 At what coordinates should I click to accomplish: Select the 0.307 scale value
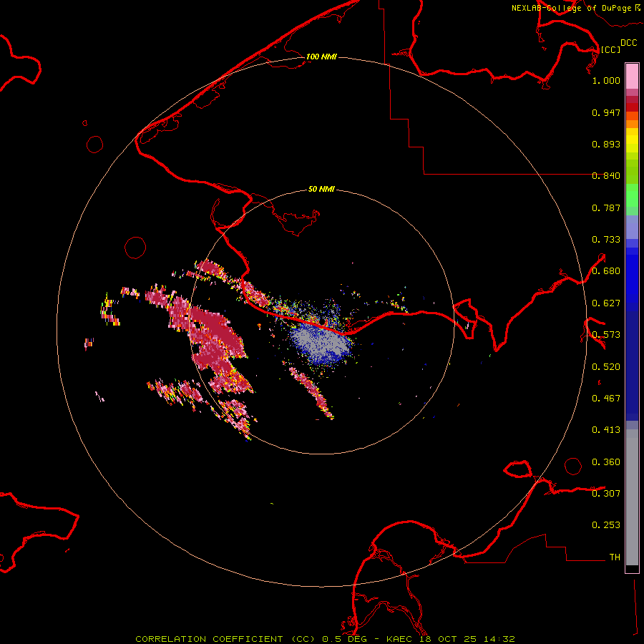[606, 494]
